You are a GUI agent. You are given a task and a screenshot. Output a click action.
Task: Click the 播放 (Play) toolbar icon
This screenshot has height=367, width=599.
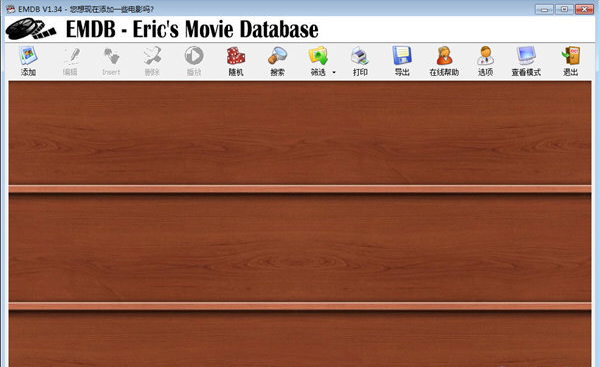click(x=194, y=56)
